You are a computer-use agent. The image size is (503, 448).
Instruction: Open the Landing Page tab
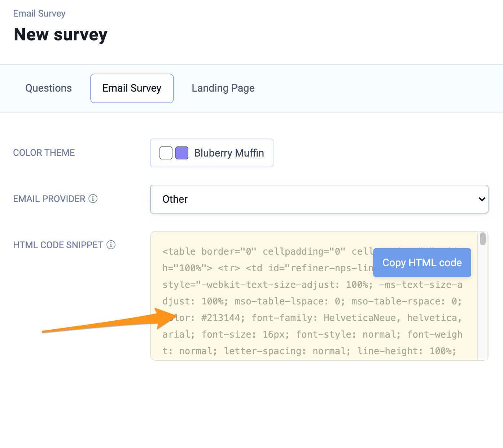(223, 88)
